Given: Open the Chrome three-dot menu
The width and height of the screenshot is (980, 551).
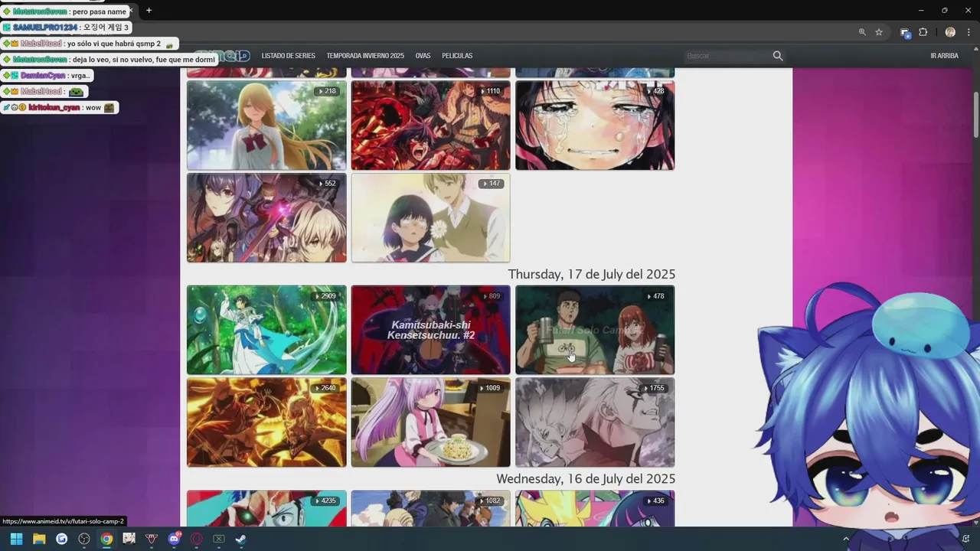Looking at the screenshot, I should [x=967, y=32].
